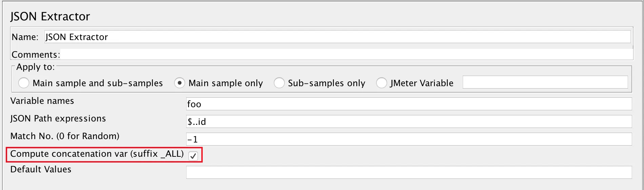Image resolution: width=644 pixels, height=190 pixels.
Task: Select Main sample and sub-samples radio
Action: [x=24, y=83]
